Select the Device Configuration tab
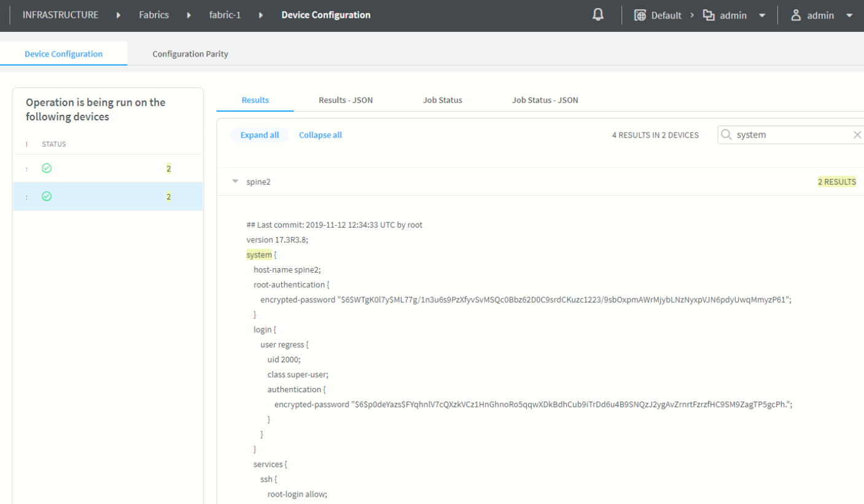 point(64,54)
